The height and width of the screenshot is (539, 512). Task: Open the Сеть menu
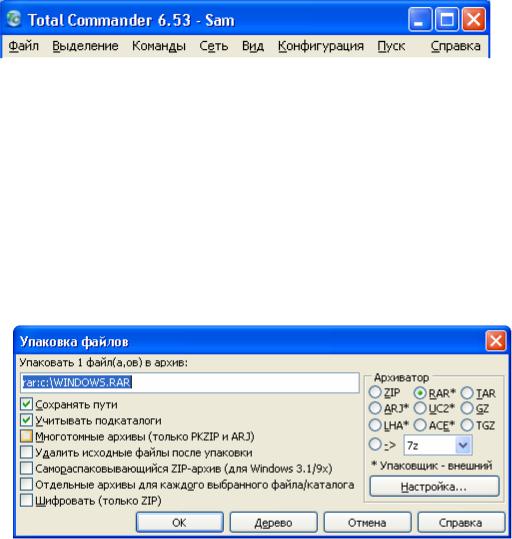click(214, 46)
